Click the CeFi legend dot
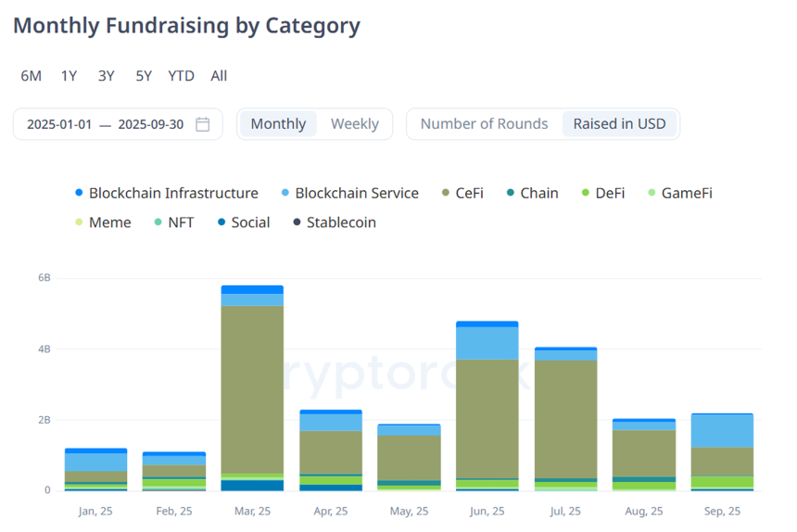This screenshot has width=797, height=532. tap(446, 194)
